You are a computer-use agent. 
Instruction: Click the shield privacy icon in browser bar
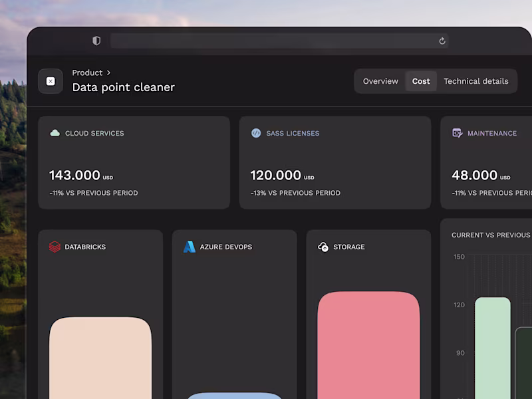96,41
